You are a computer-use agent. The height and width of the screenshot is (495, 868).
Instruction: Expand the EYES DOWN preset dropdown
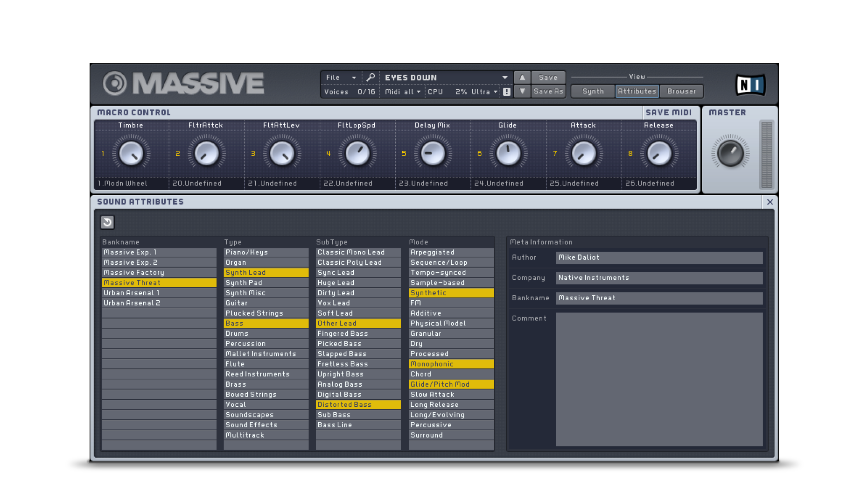[x=504, y=78]
